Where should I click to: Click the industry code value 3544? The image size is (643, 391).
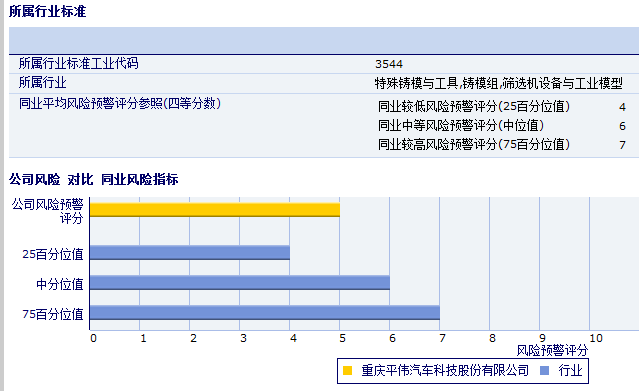[x=389, y=64]
